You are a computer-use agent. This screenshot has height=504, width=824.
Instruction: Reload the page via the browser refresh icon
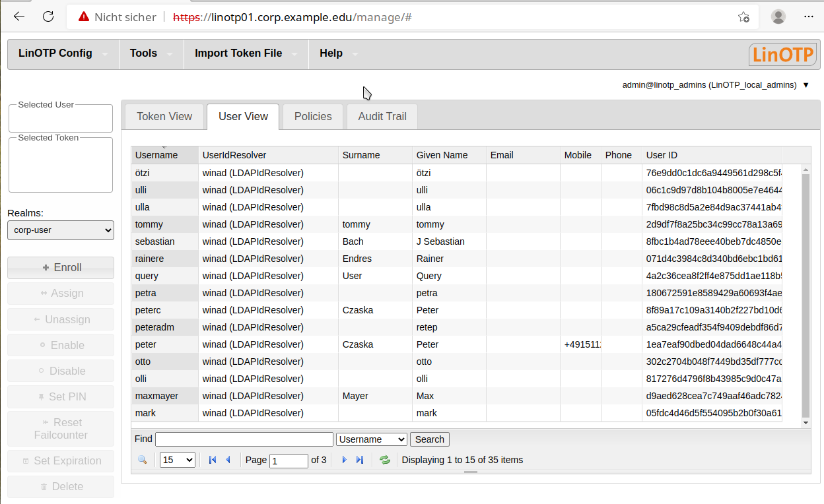point(48,16)
